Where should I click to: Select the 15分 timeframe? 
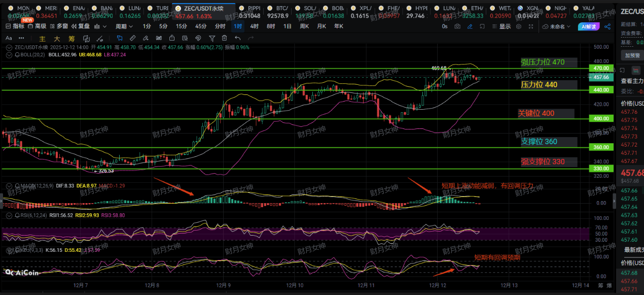181,26
